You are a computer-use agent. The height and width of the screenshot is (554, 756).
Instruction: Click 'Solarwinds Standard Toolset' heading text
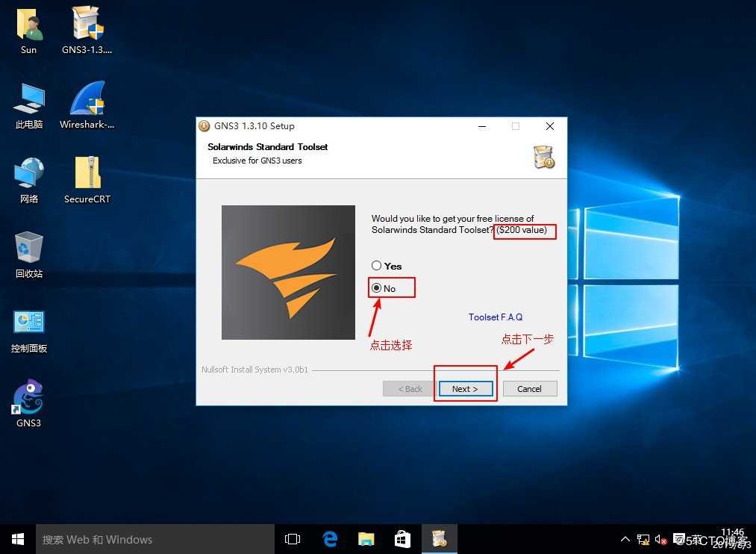(268, 147)
